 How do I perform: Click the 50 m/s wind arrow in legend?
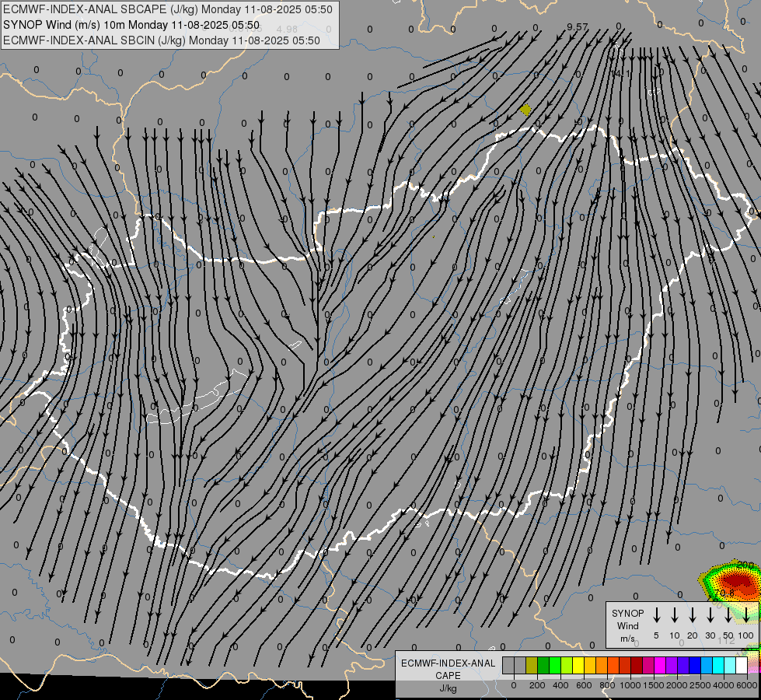[x=728, y=615]
